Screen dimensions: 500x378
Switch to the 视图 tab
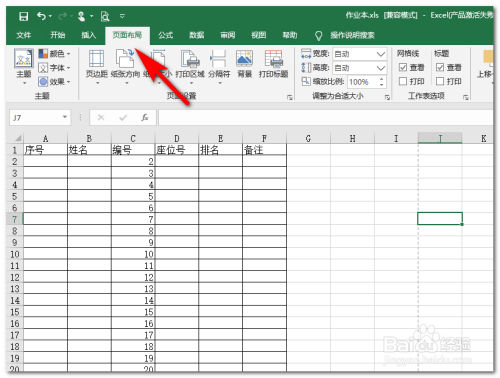[259, 35]
